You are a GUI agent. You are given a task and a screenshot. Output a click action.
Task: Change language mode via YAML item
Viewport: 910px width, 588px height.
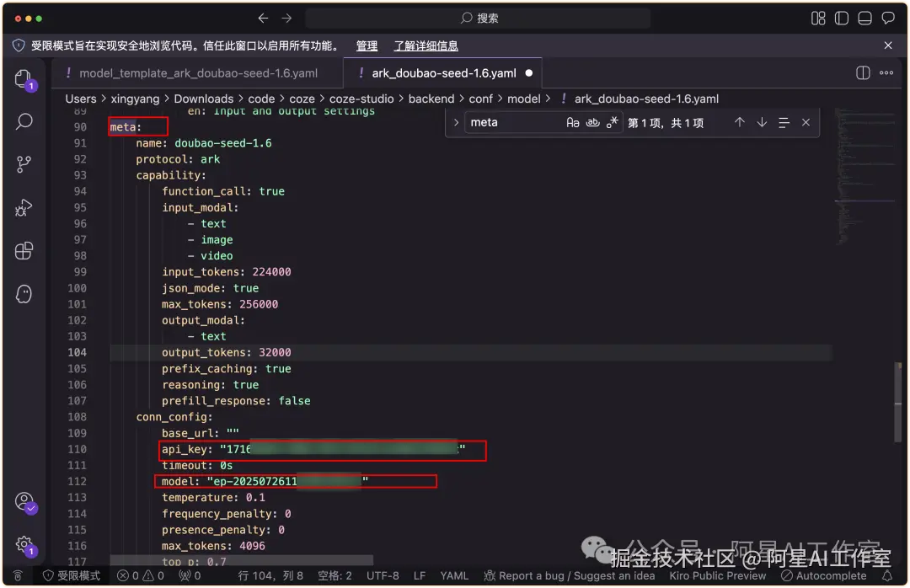pos(454,576)
